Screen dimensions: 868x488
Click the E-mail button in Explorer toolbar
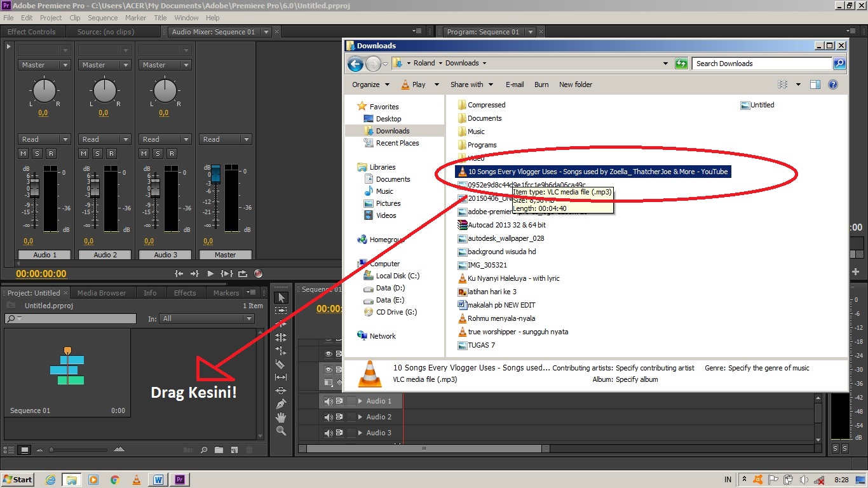point(515,84)
